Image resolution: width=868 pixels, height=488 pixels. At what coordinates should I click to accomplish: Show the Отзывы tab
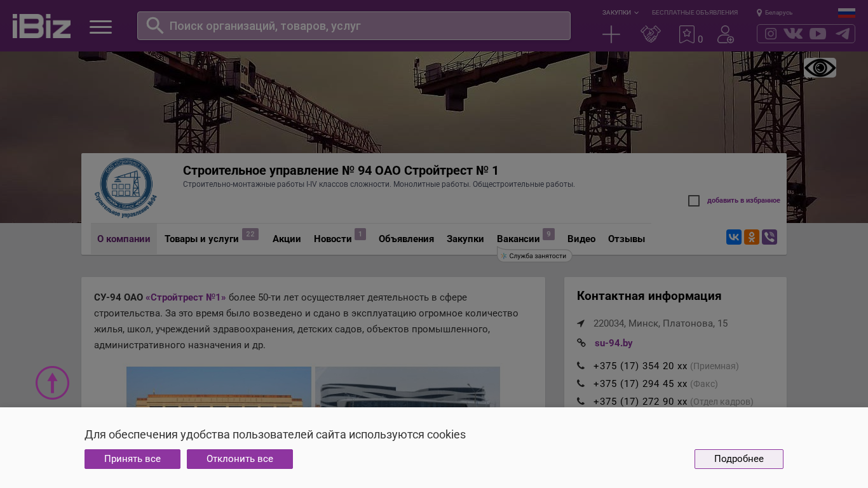pos(627,239)
